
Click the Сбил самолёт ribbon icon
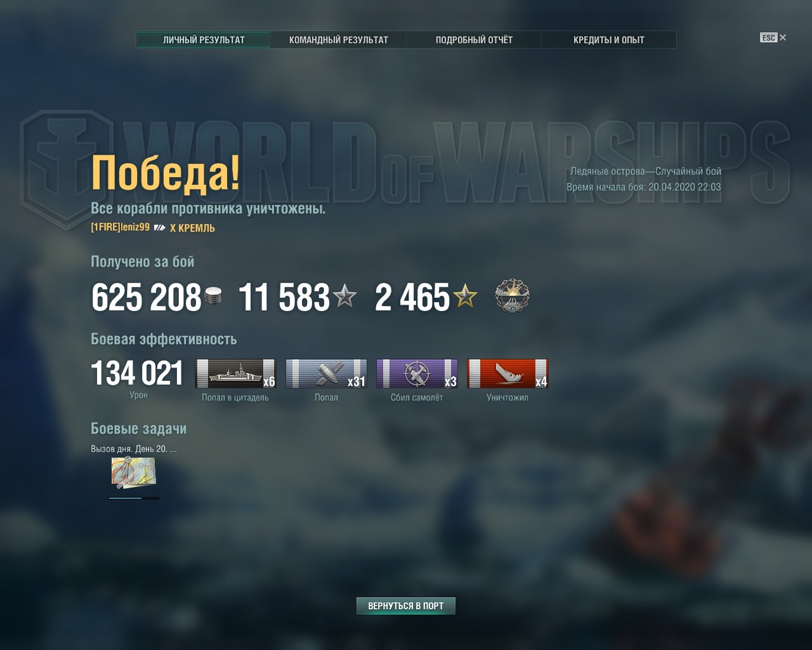[417, 373]
